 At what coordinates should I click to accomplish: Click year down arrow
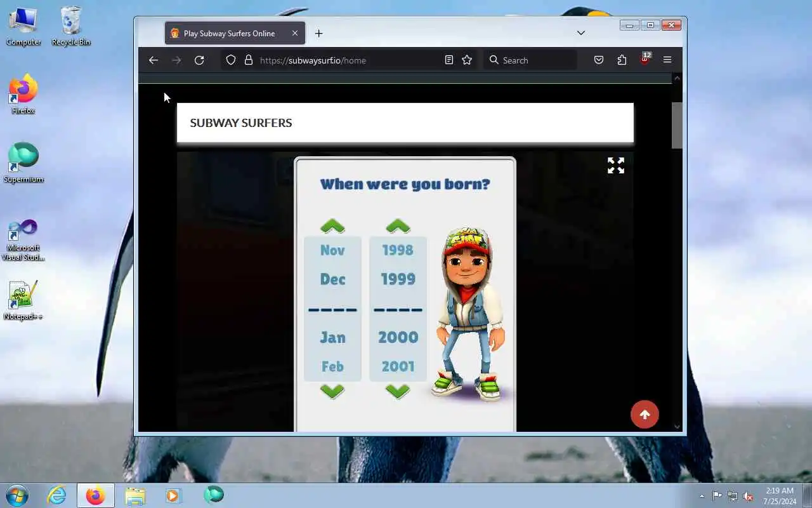pyautogui.click(x=398, y=391)
